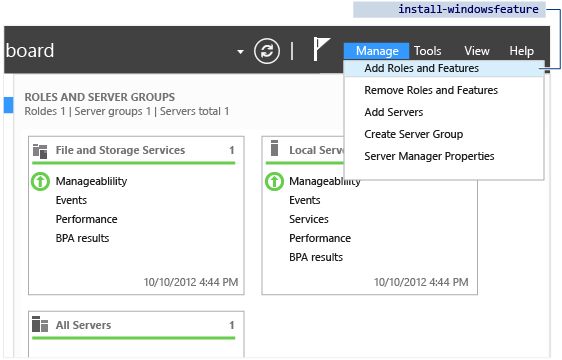Click BPA results in Local Server tile
Screen dimensions: 562x360
tap(316, 257)
